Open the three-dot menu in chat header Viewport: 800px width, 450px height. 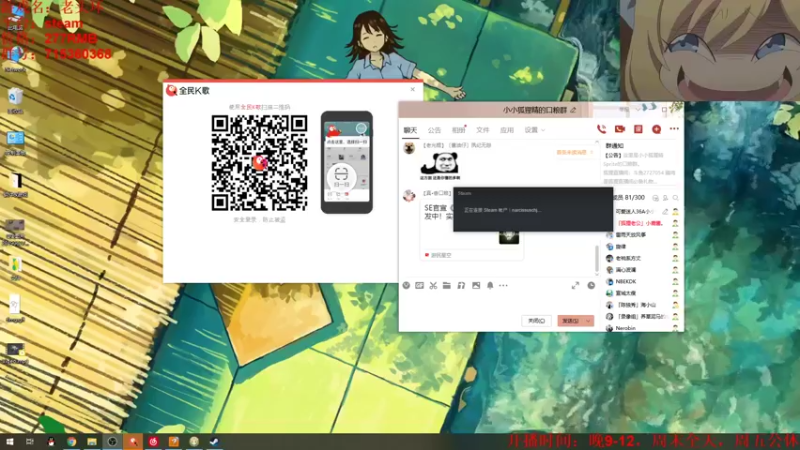click(x=674, y=129)
